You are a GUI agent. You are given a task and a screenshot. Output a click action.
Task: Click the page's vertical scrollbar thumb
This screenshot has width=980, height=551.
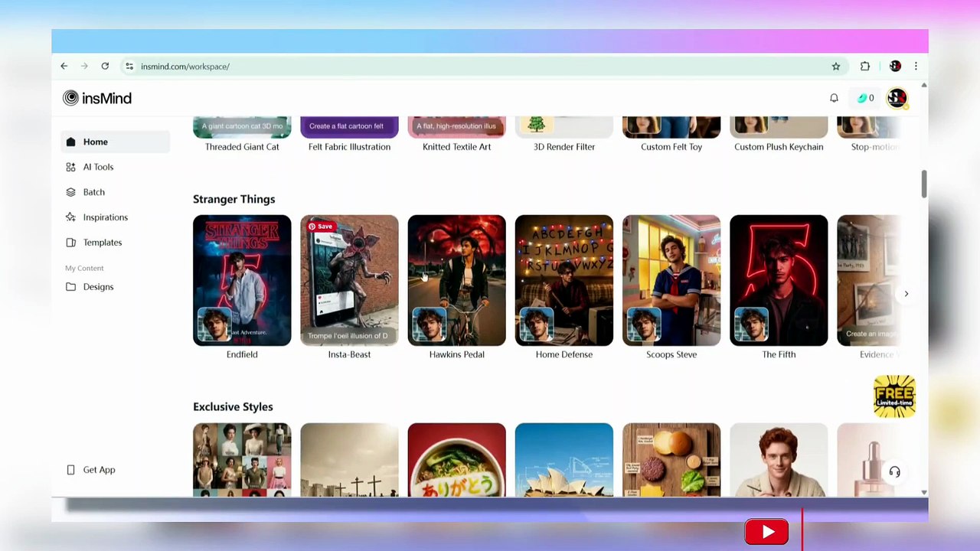(924, 184)
